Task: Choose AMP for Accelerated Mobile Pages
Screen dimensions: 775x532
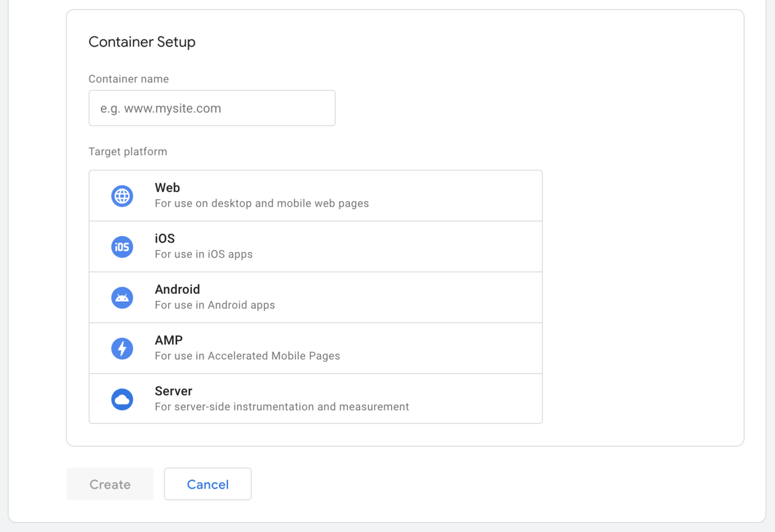Action: coord(315,348)
